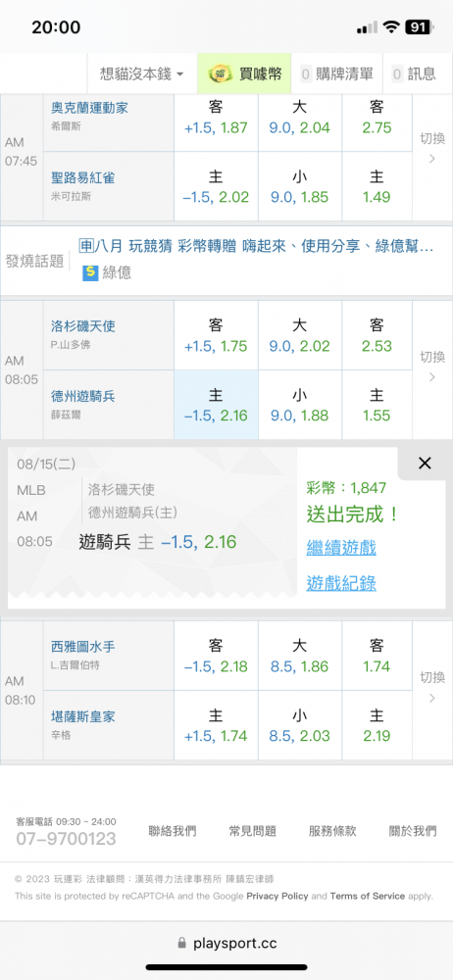Screen dimensions: 453x980
Task: Close the bet confirmation slip
Action: 425,464
